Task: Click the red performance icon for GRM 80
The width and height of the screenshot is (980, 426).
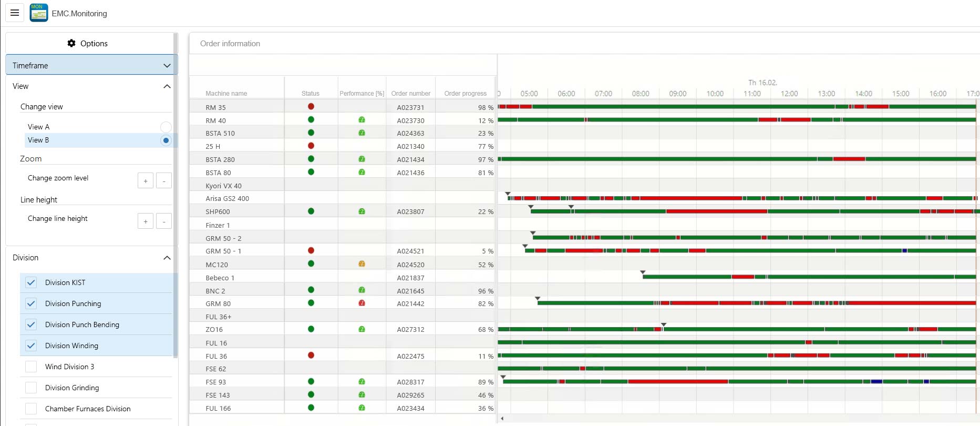Action: click(x=362, y=303)
